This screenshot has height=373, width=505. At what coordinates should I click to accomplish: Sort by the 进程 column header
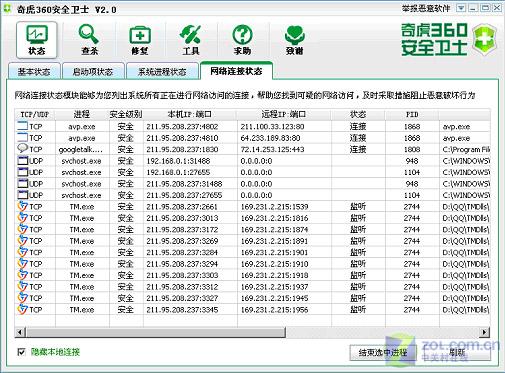click(x=82, y=114)
